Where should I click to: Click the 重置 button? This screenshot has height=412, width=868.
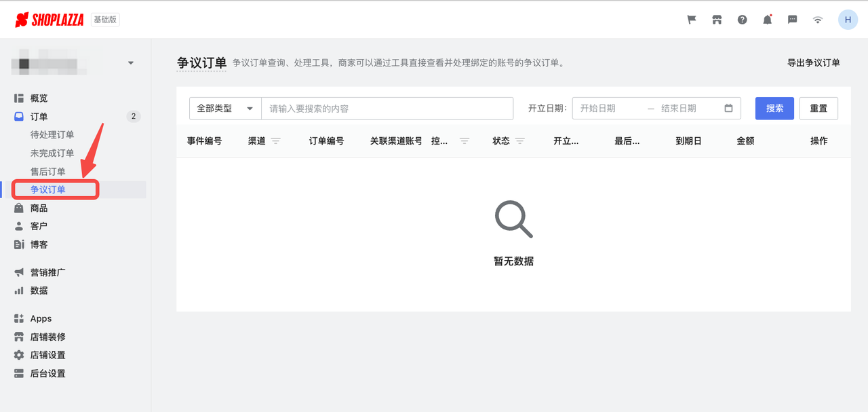[x=818, y=108]
